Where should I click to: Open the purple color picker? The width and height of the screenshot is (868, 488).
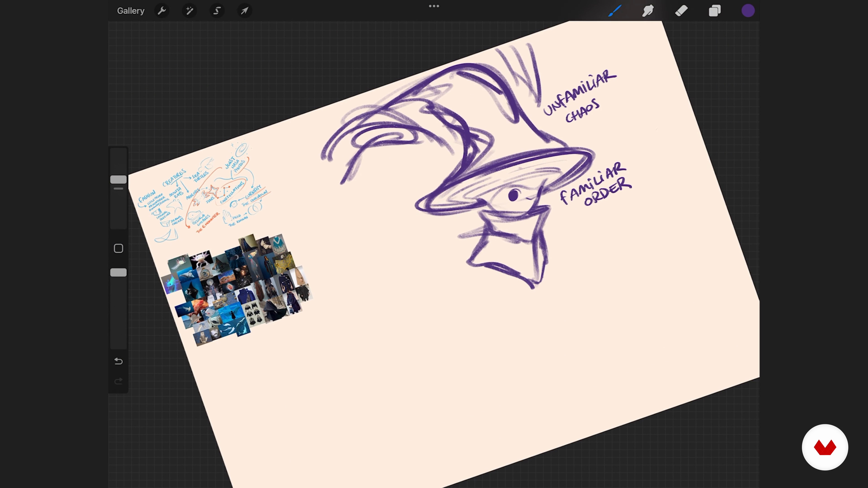748,11
